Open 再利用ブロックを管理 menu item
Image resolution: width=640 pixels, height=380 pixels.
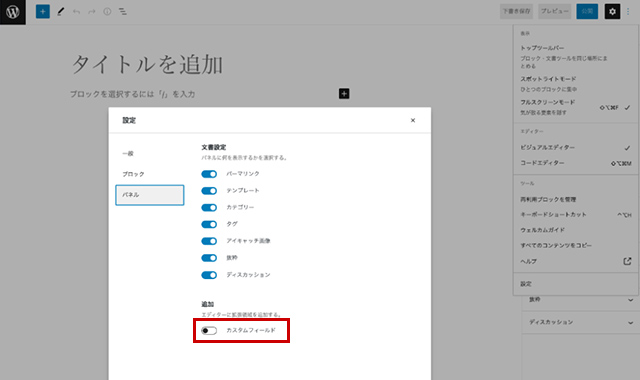tap(576, 199)
